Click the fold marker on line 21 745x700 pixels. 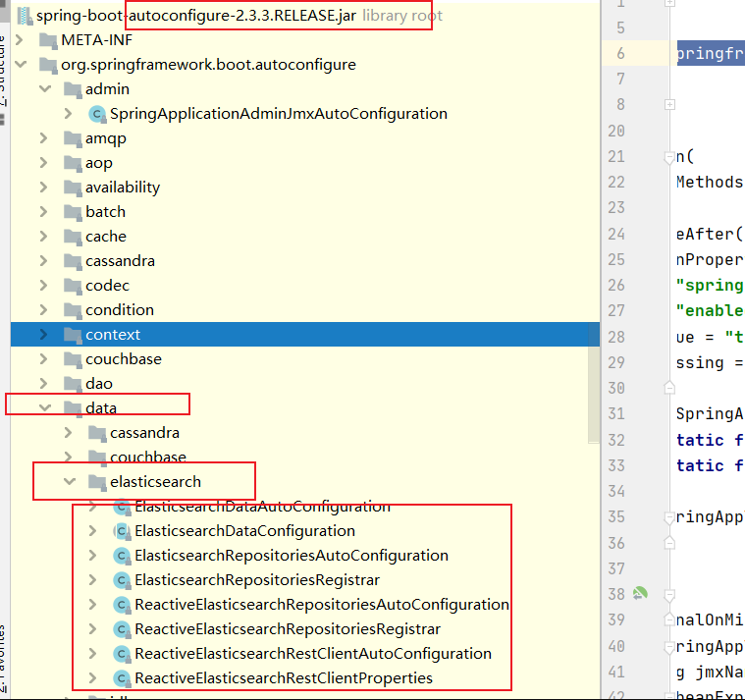670,157
